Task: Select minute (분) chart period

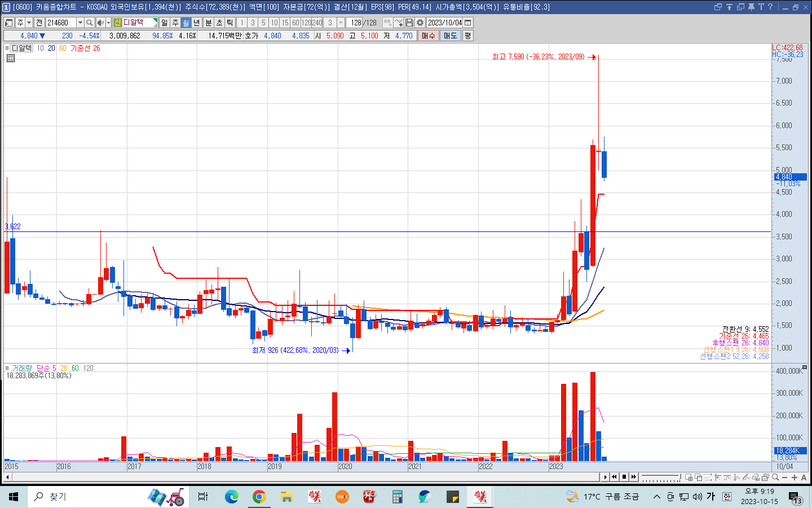Action: click(x=209, y=23)
